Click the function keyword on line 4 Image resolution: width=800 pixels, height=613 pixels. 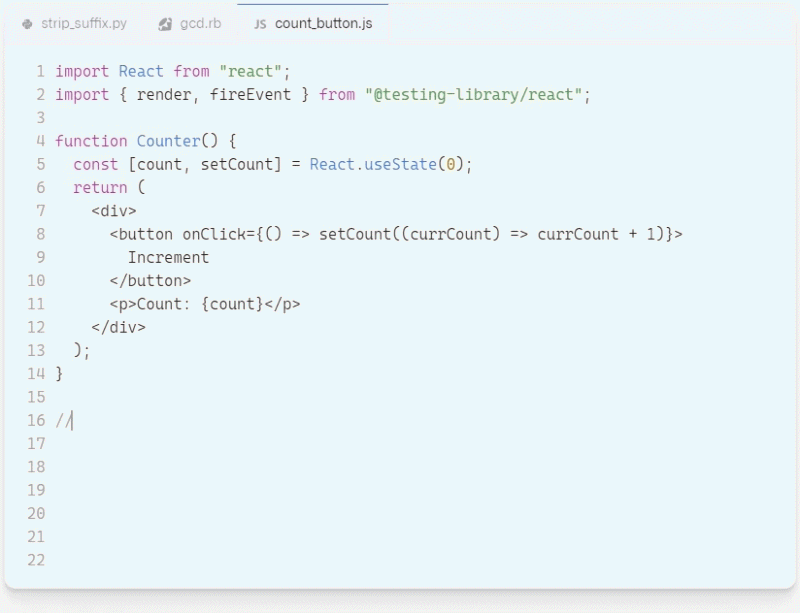[x=91, y=141]
